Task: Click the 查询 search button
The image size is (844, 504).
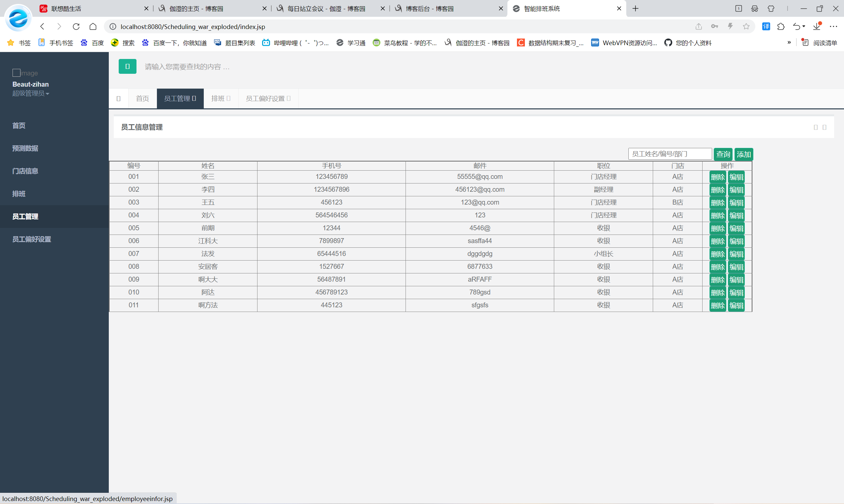Action: tap(723, 154)
